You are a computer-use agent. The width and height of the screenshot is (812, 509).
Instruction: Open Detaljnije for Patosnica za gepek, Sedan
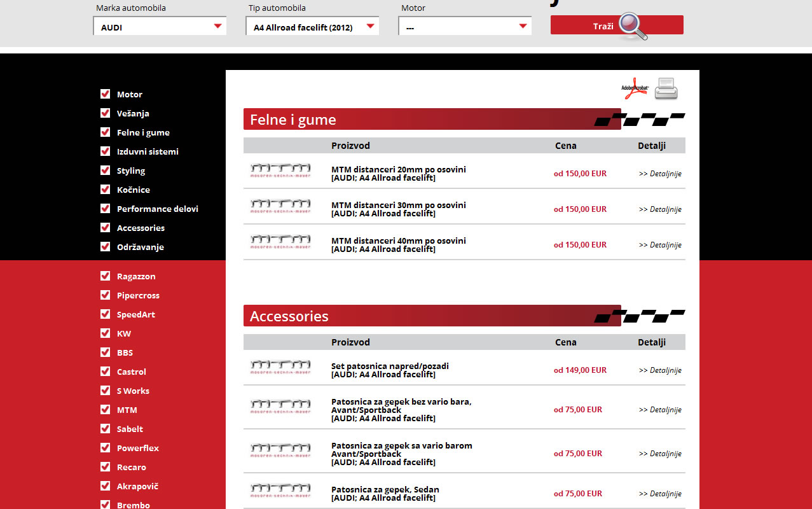click(660, 494)
